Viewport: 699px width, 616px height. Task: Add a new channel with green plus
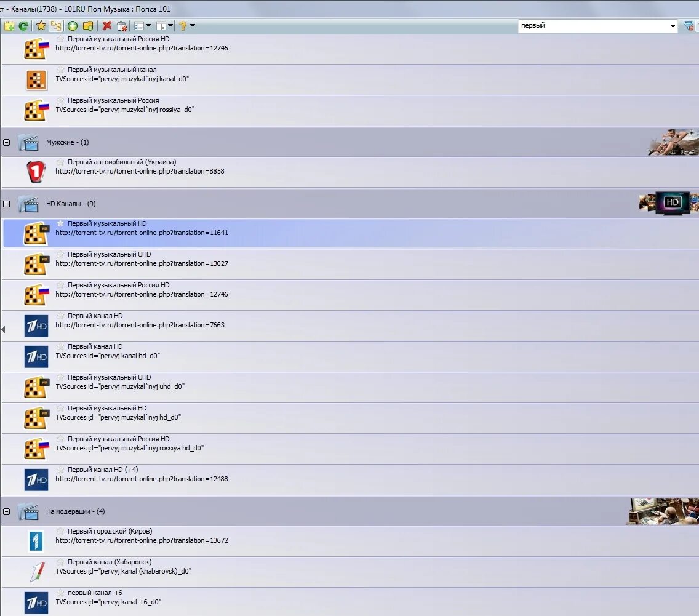point(72,26)
